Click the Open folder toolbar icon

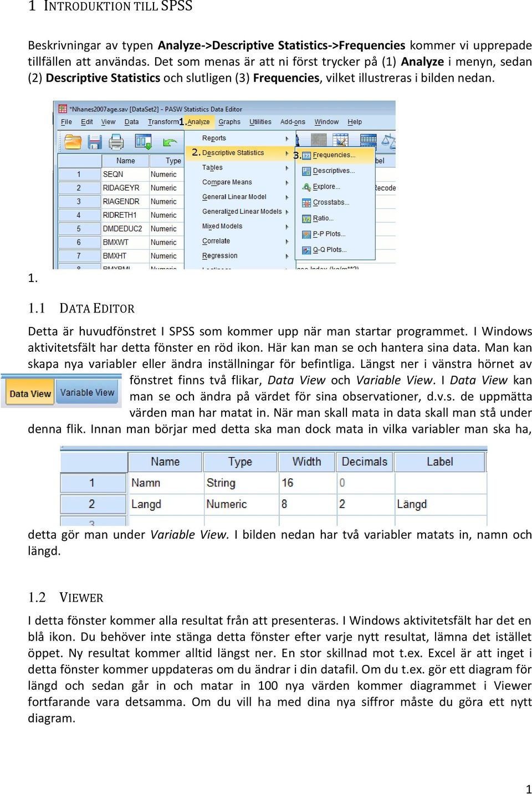(x=73, y=142)
